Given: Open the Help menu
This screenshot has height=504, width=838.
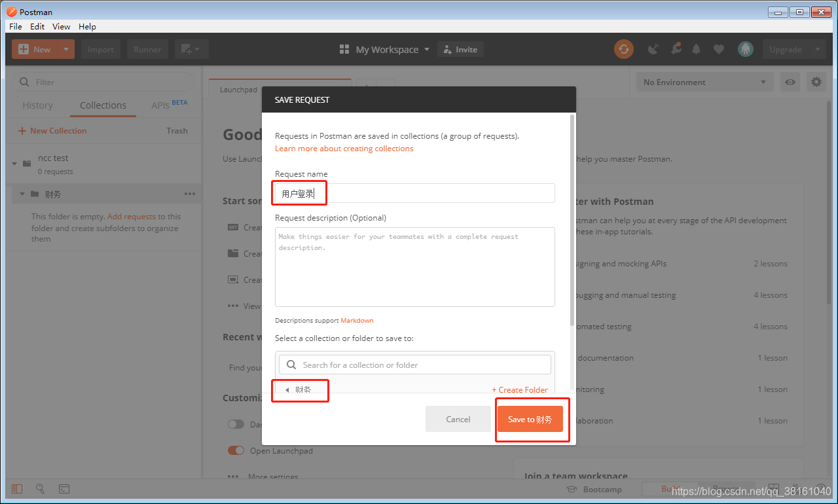Looking at the screenshot, I should pyautogui.click(x=87, y=26).
